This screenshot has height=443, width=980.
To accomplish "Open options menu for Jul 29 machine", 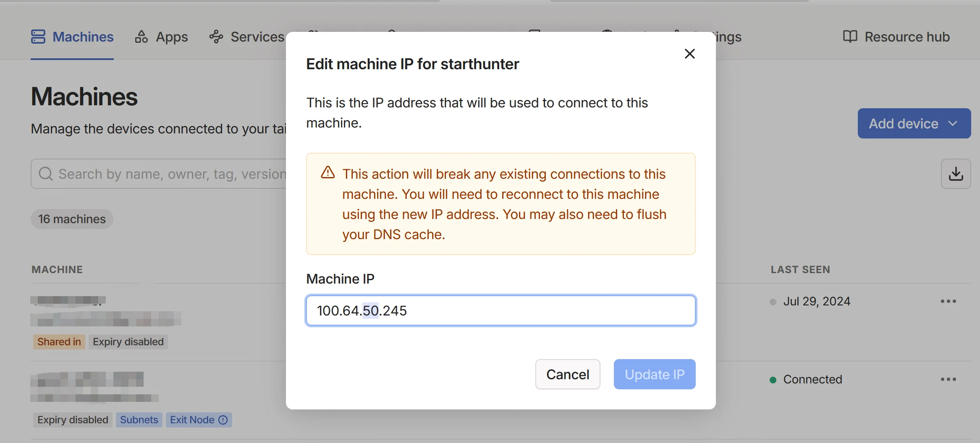I will tap(949, 301).
